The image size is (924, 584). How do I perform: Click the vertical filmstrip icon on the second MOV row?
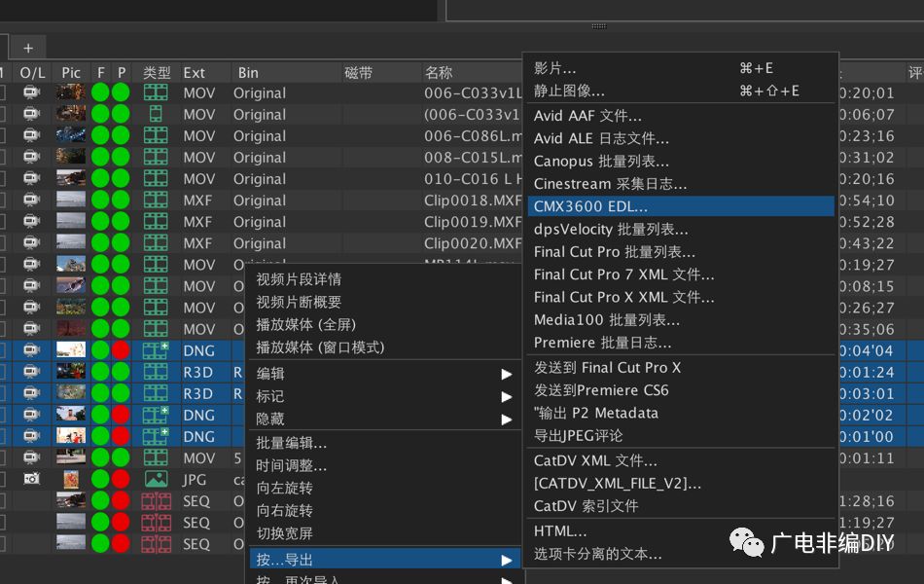tap(156, 114)
